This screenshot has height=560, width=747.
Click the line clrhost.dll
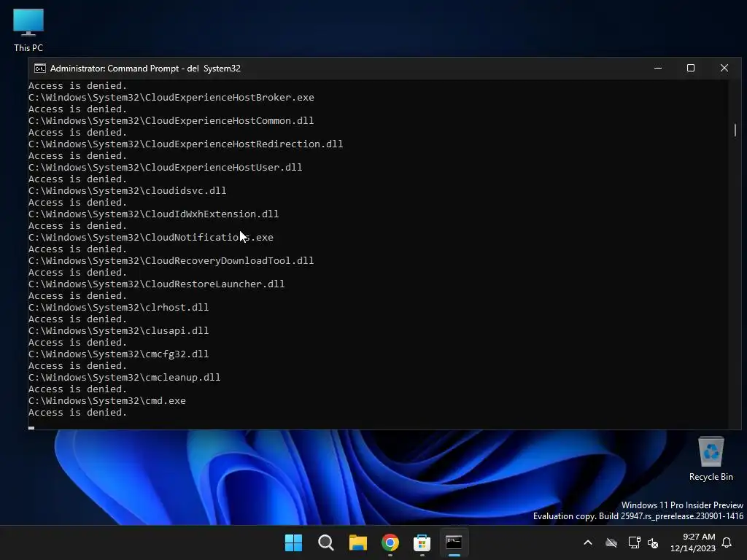(119, 307)
